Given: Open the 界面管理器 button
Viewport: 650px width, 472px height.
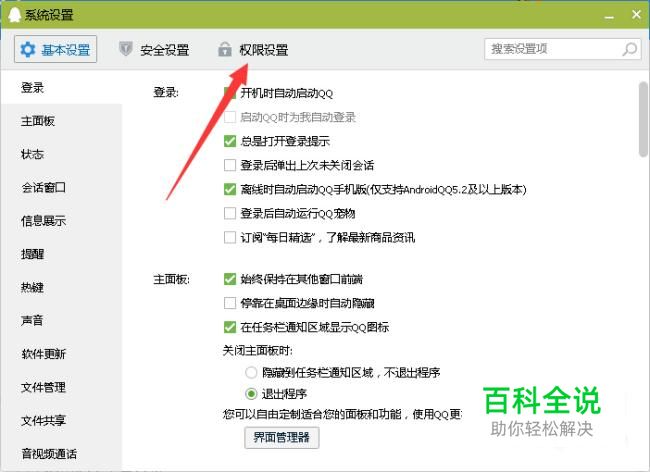Looking at the screenshot, I should pos(281,438).
